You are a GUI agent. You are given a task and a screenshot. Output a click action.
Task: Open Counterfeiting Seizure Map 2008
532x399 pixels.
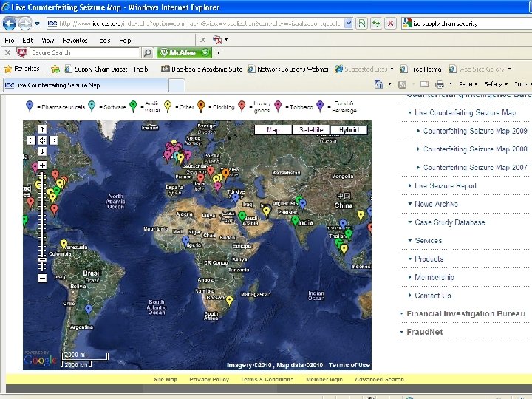[x=475, y=149]
